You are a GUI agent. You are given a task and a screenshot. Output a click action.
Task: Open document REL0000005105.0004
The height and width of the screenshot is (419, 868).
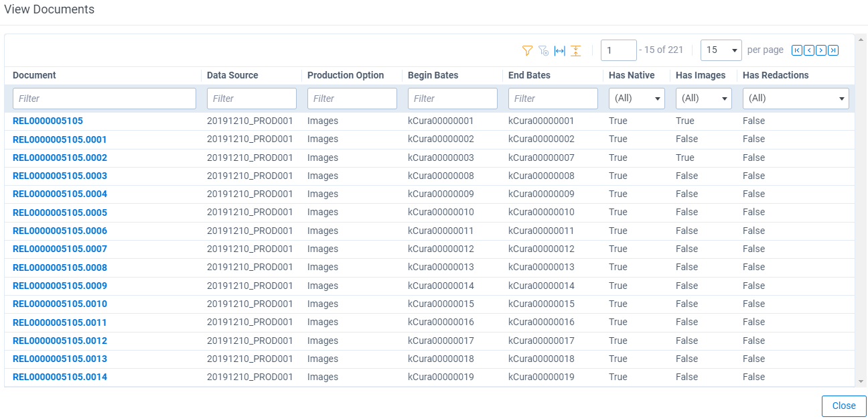[x=60, y=194]
